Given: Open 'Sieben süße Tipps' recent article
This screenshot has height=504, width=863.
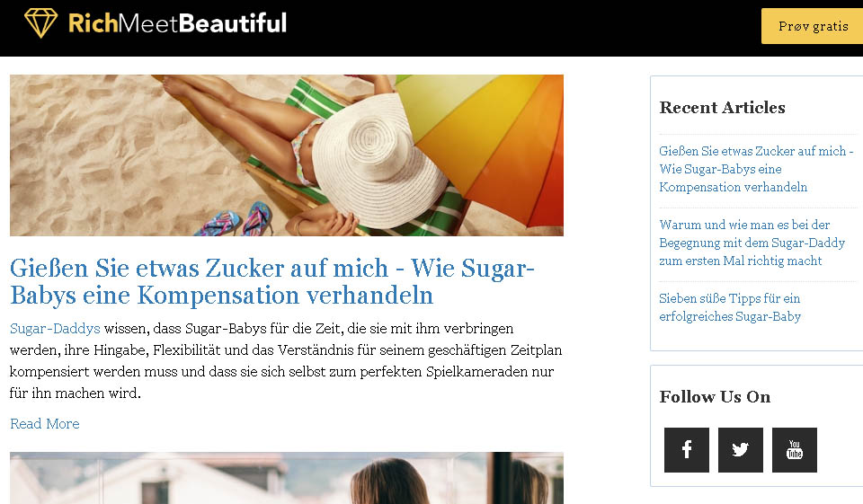Looking at the screenshot, I should point(730,307).
